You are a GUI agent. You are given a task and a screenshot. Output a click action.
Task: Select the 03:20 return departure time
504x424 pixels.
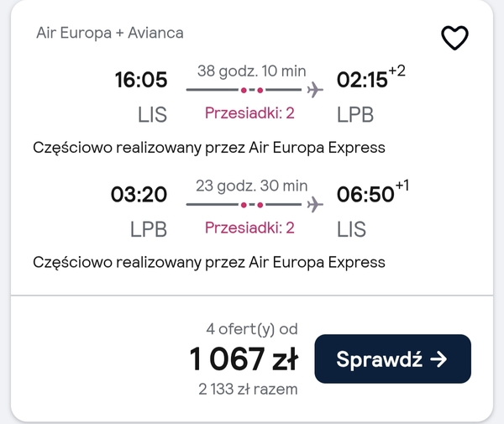pos(139,194)
